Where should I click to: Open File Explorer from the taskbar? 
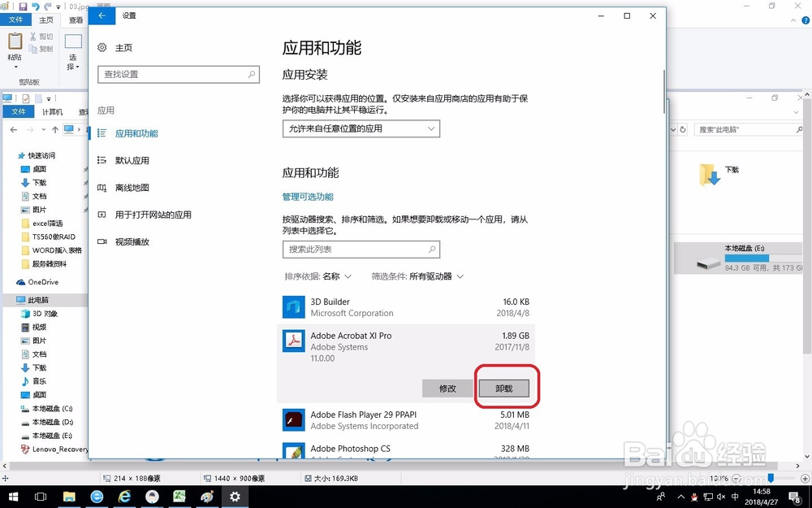69,497
